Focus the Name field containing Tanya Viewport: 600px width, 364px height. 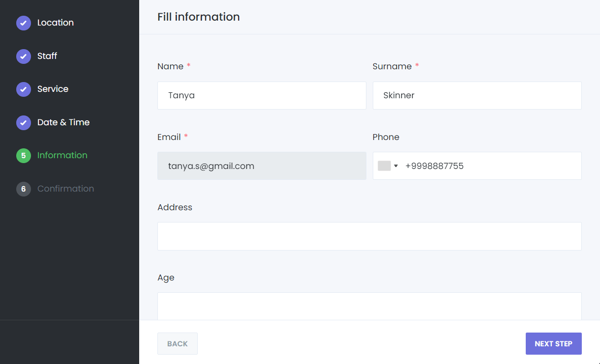[262, 95]
